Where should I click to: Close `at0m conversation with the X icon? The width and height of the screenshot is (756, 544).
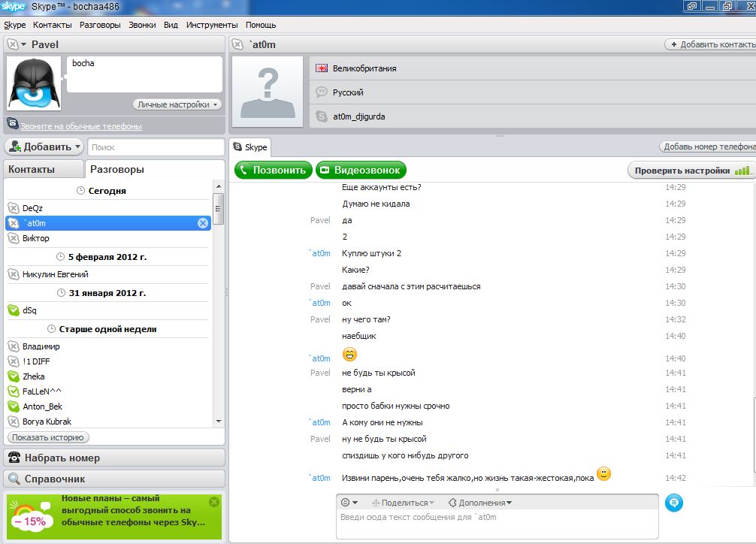[x=203, y=223]
